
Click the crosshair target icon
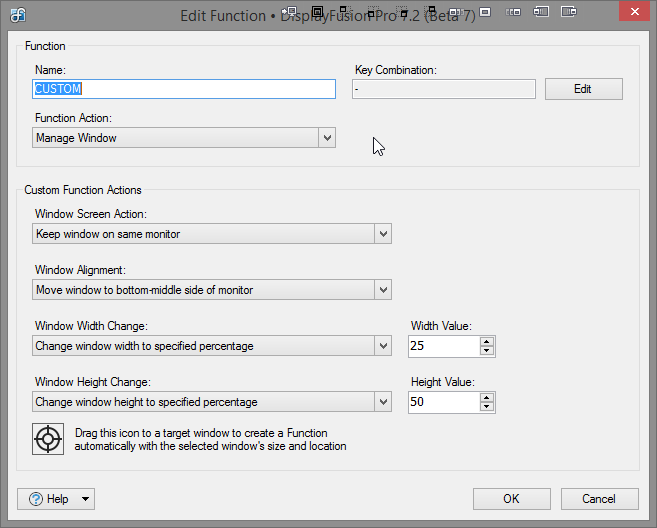coord(48,440)
